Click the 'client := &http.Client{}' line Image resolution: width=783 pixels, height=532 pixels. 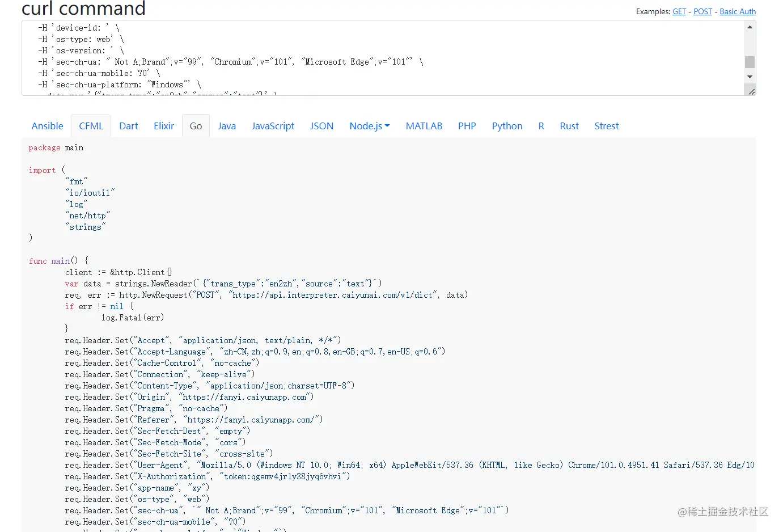[118, 272]
